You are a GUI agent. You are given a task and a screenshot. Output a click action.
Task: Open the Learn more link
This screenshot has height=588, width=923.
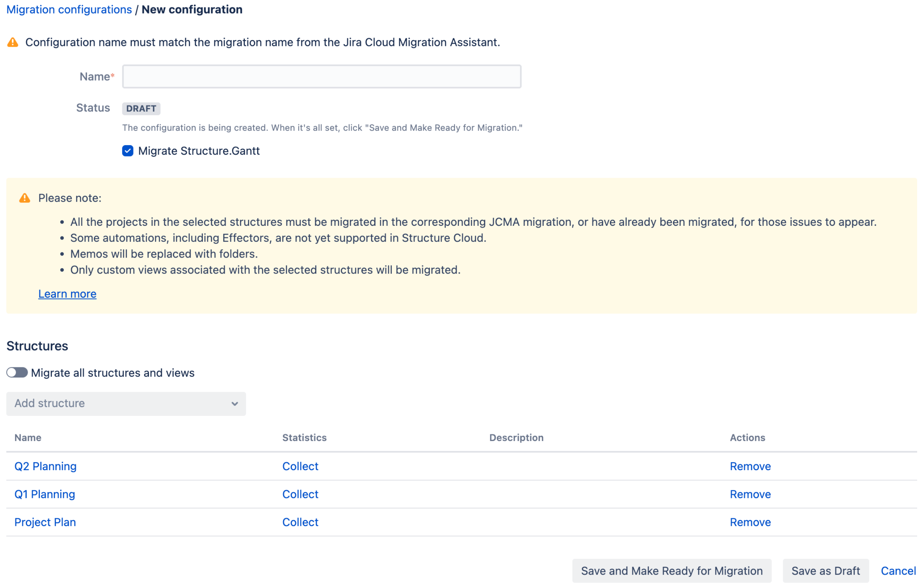tap(67, 294)
